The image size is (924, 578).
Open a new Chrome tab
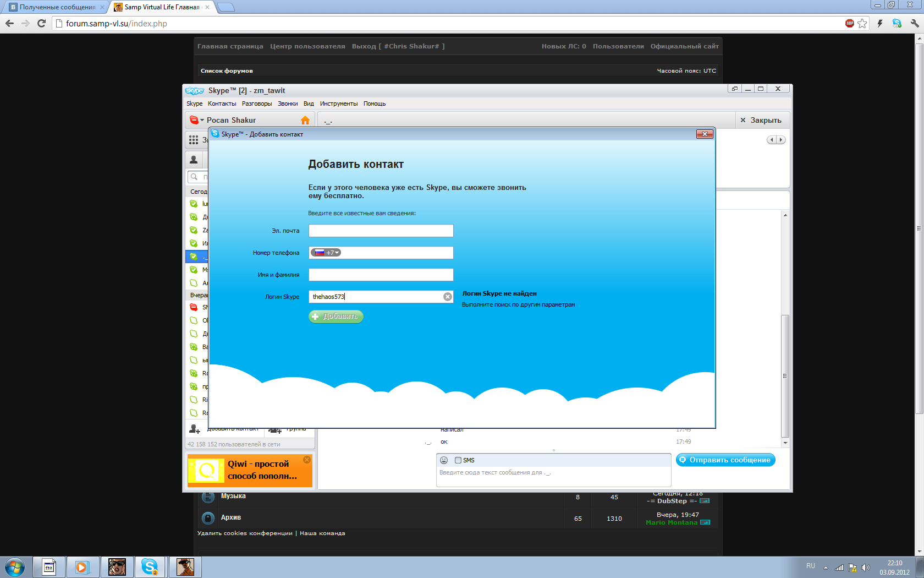click(226, 7)
